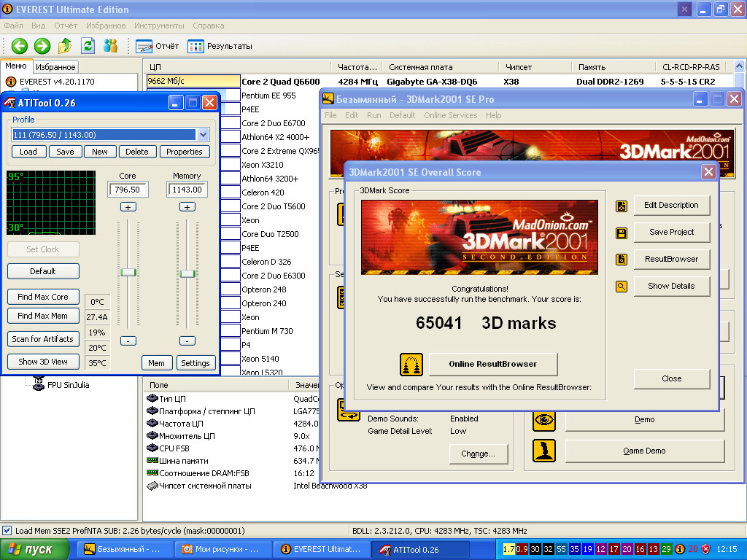
Task: Decrease Memory clock with the minus button
Action: [187, 341]
